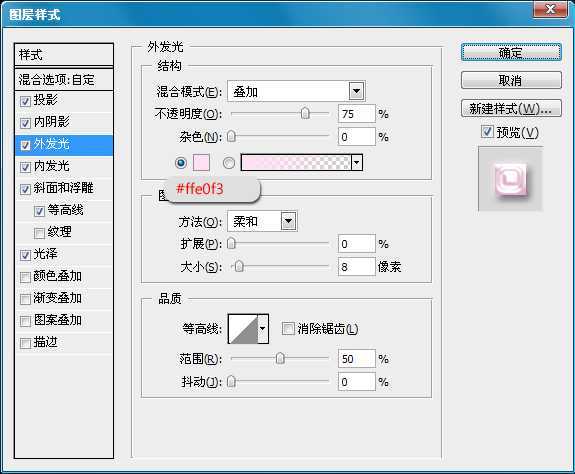
Task: Uncheck the 外发光 outer glow checkbox
Action: 25,145
